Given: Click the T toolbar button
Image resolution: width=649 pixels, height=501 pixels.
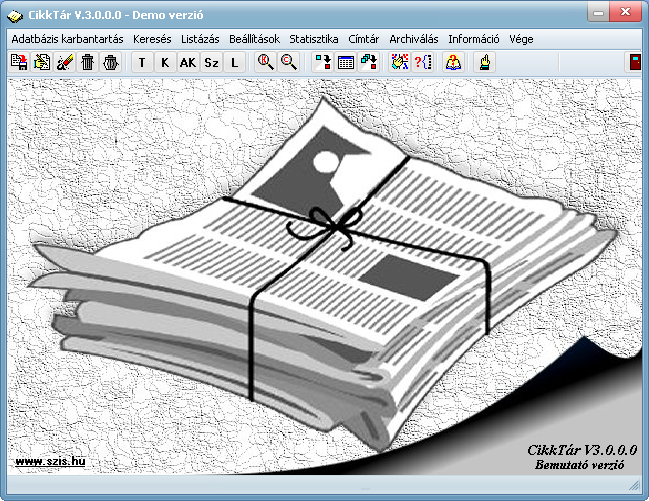Looking at the screenshot, I should [x=142, y=63].
